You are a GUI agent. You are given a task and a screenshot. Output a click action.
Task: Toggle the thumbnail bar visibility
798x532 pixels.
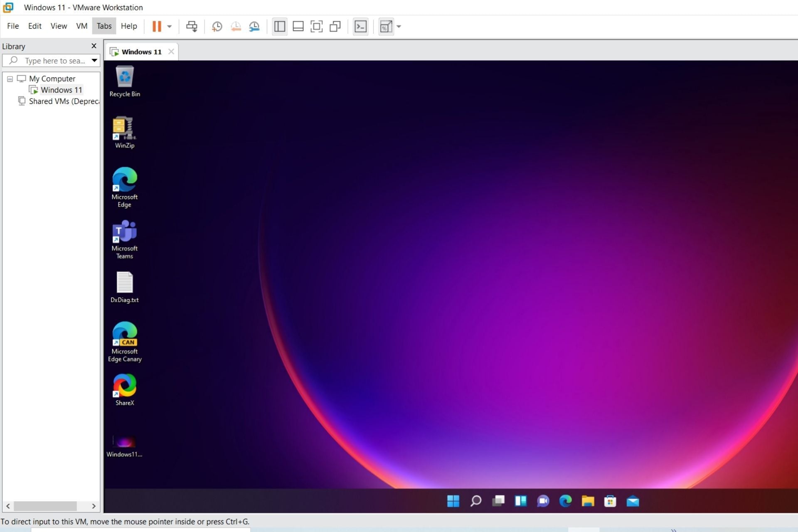click(298, 27)
